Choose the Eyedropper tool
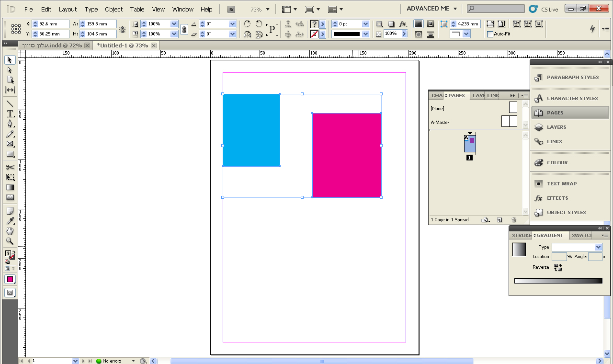Screen dimensions: 613x364 10,221
